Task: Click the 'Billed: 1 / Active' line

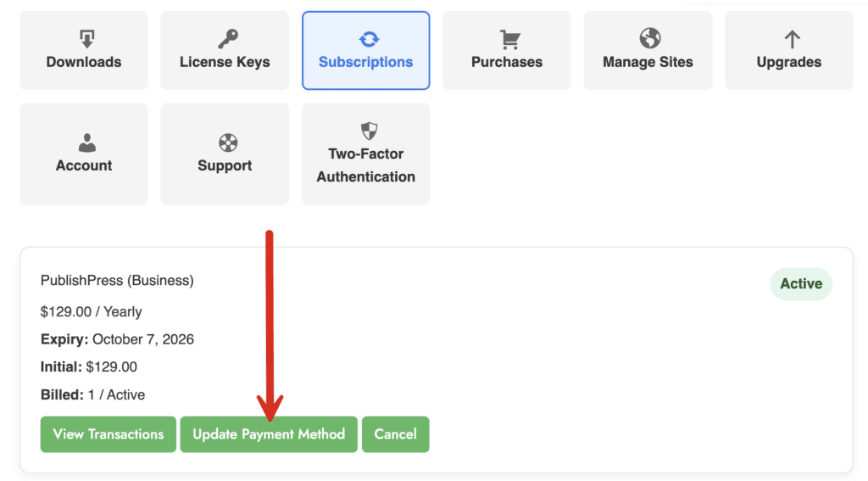Action: [x=92, y=394]
